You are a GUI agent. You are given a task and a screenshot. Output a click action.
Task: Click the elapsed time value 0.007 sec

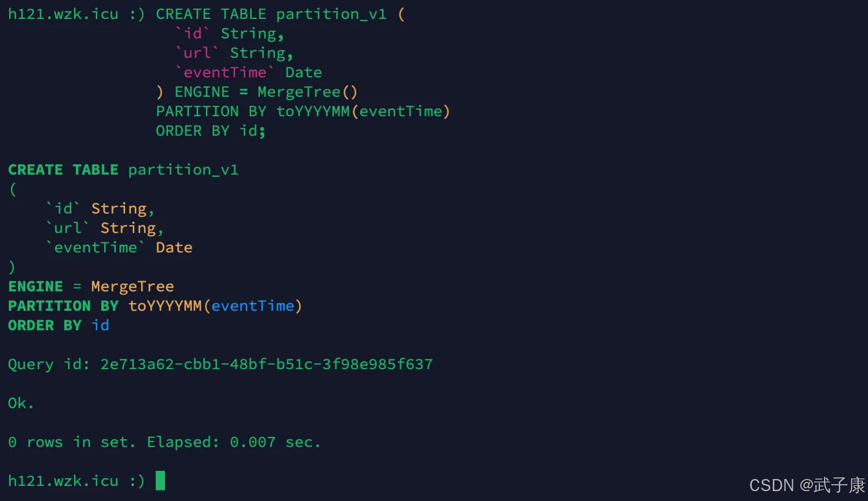(275, 443)
